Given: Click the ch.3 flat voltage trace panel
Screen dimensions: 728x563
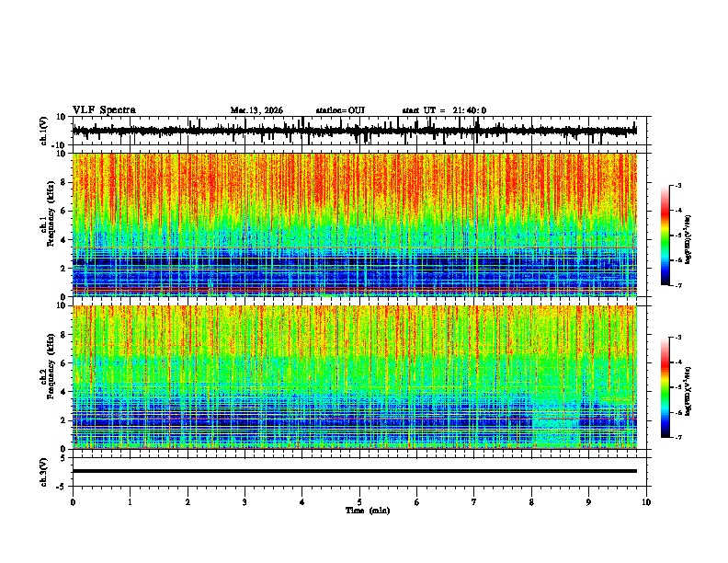Looking at the screenshot, I should pos(358,472).
